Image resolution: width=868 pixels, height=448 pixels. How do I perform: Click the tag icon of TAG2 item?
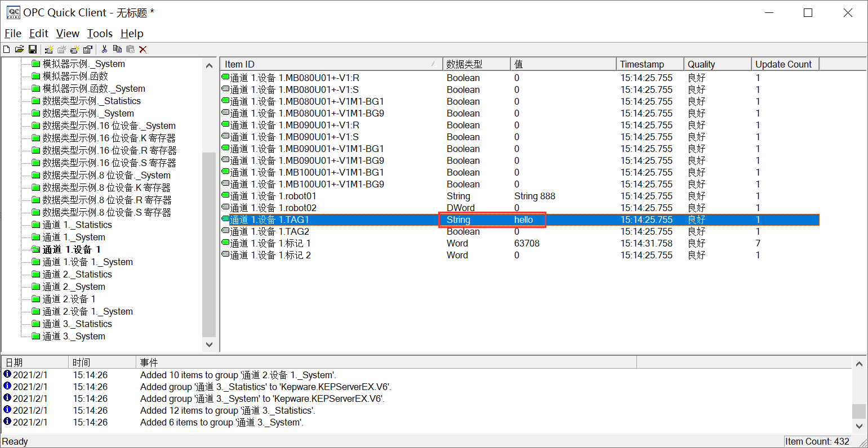point(226,231)
